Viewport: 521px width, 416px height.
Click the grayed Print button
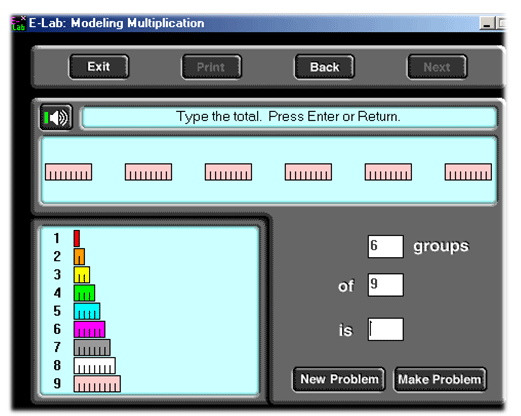[x=211, y=67]
